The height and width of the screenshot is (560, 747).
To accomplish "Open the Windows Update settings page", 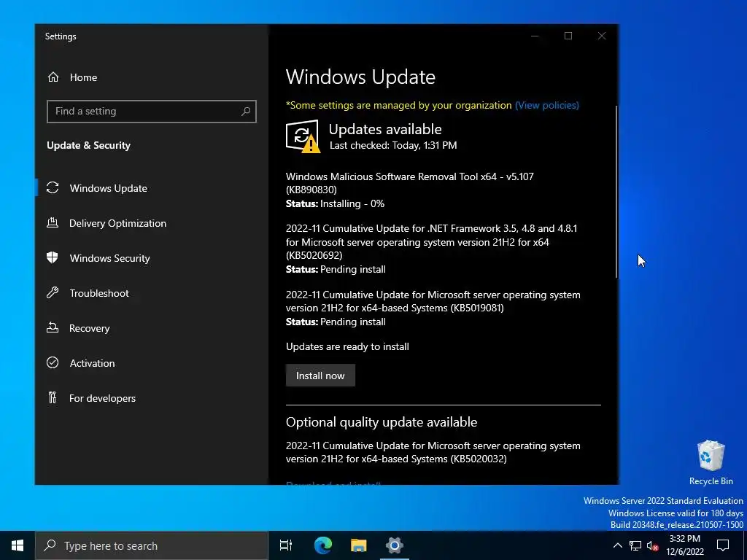I will click(152, 188).
